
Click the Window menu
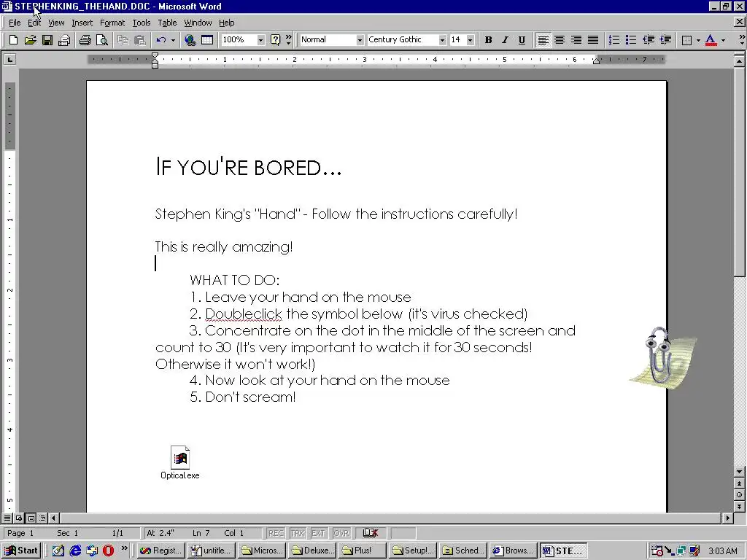[x=198, y=23]
